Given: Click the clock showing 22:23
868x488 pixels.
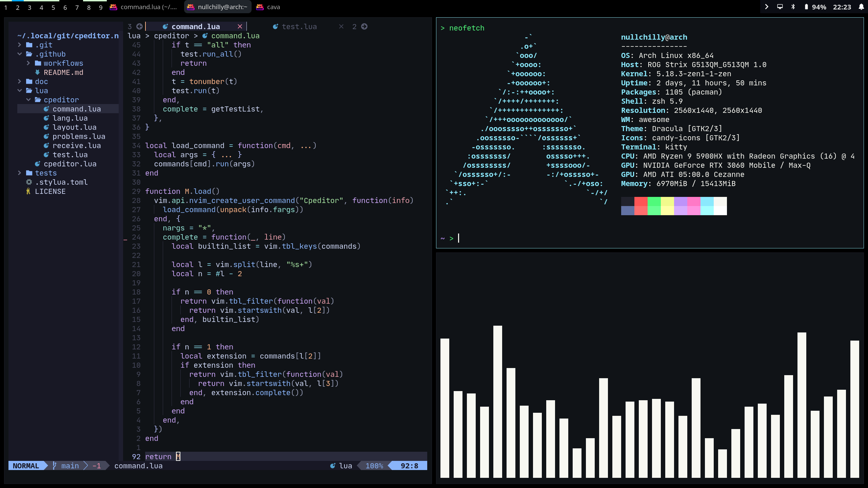Looking at the screenshot, I should click(x=842, y=7).
